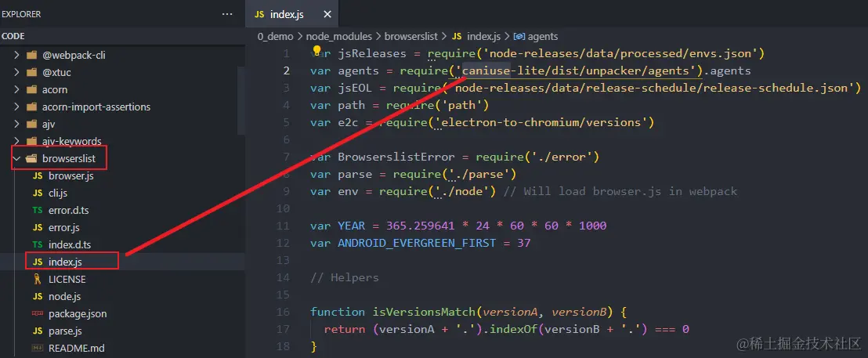Expand the @webpack-cli folder

point(16,55)
